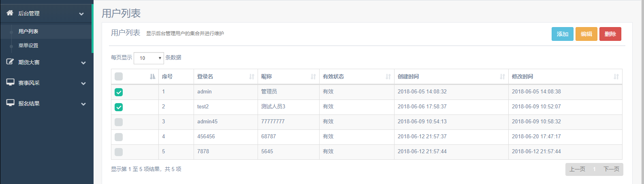Collapse the 后台管理 chevron

[x=81, y=14]
